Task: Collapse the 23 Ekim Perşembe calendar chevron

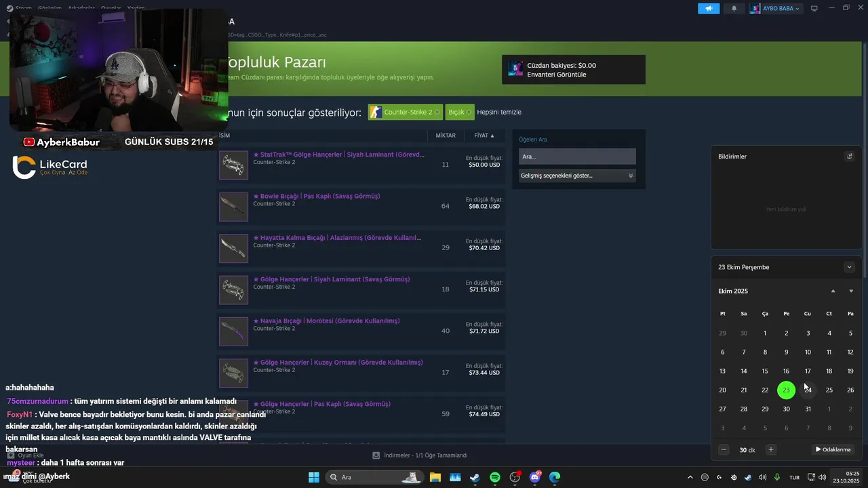Action: [x=849, y=267]
